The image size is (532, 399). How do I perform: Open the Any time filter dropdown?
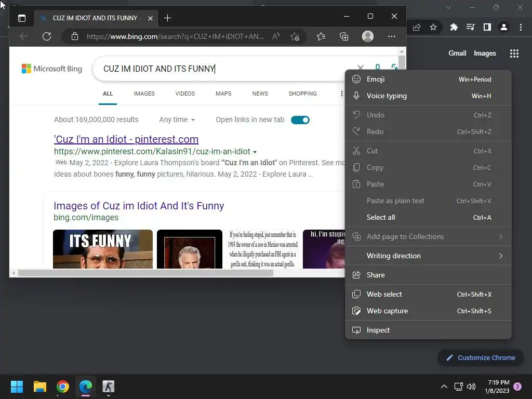[177, 120]
